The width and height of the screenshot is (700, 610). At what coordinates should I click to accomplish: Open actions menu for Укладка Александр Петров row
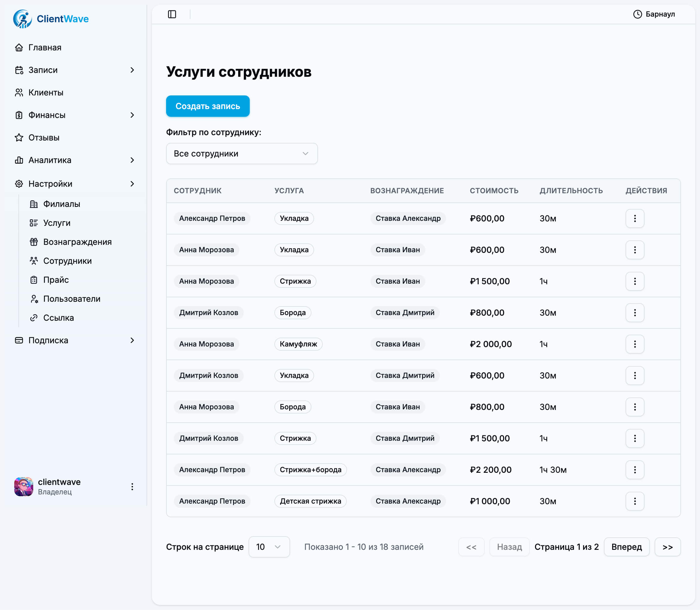tap(635, 218)
